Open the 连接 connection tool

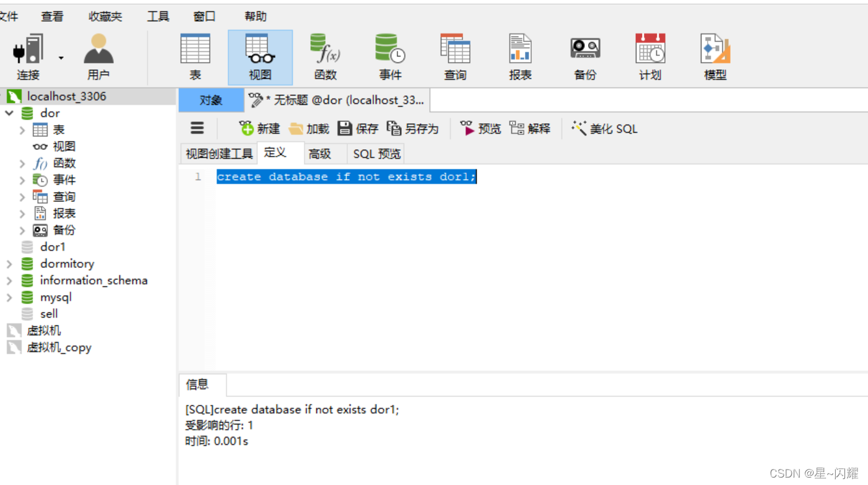coord(28,58)
